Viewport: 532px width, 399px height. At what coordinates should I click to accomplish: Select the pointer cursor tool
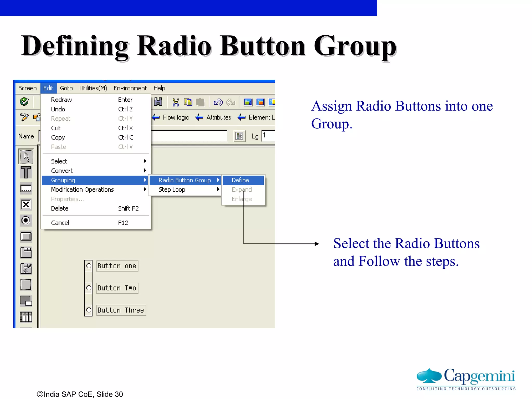coord(26,156)
